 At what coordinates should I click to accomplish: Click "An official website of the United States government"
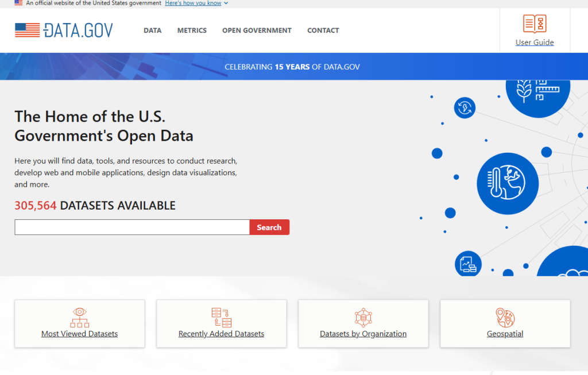(94, 3)
